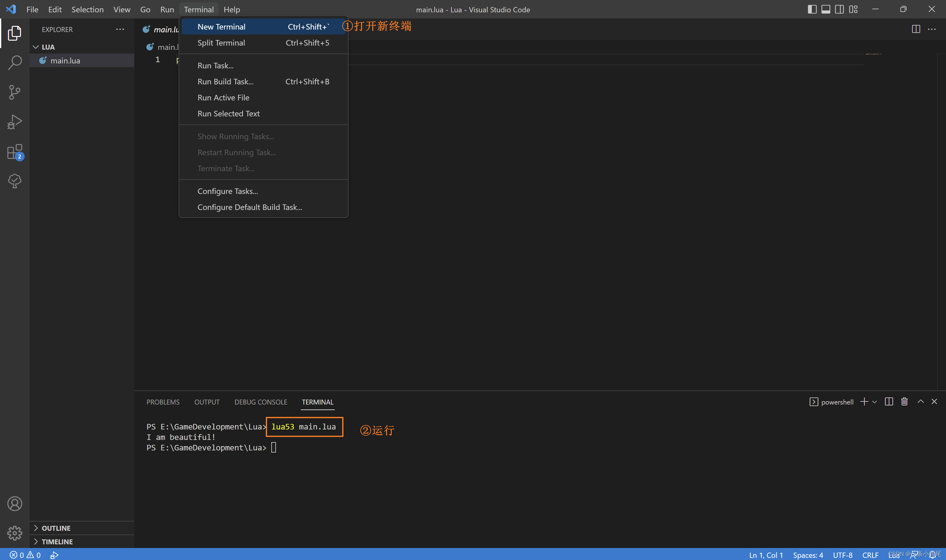Toggle secondary side bar layout button

pos(839,10)
